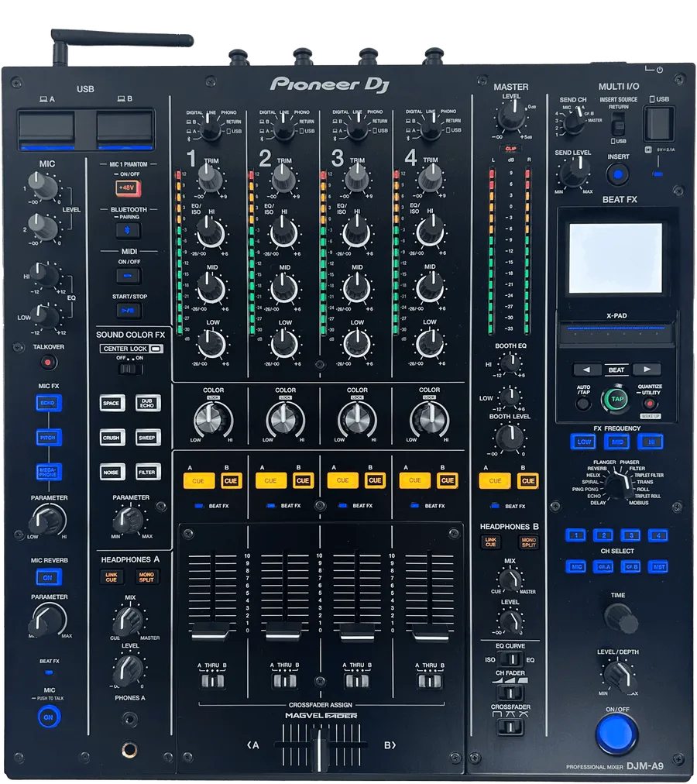Flip channel 1 crossfader assign switch
697x784 pixels.
(212, 680)
